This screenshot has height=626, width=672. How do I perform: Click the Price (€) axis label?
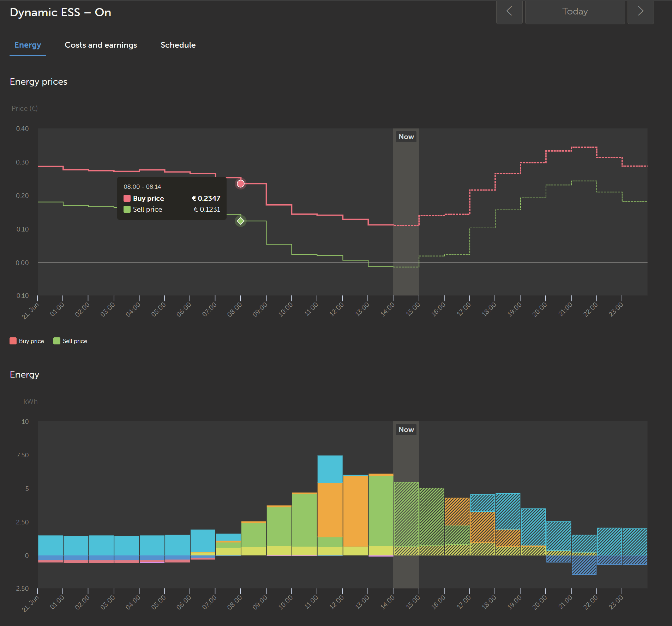[24, 108]
